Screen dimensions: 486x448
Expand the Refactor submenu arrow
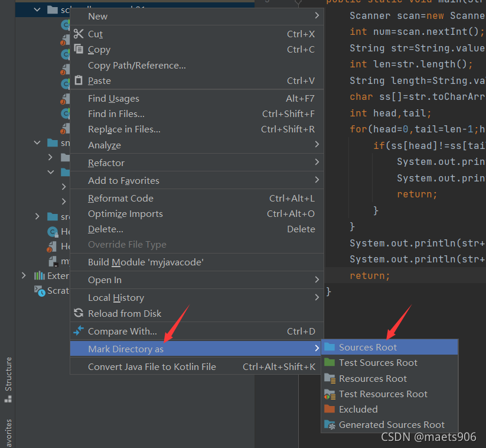click(317, 161)
